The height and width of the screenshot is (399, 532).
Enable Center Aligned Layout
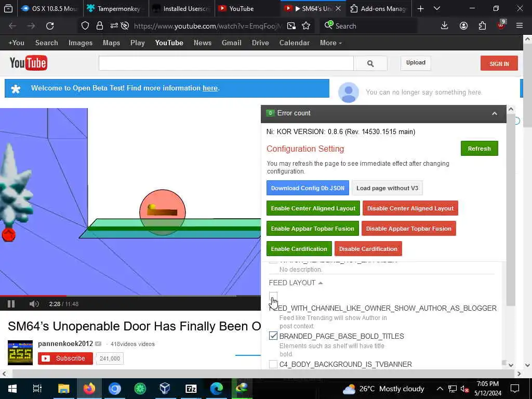(x=313, y=208)
